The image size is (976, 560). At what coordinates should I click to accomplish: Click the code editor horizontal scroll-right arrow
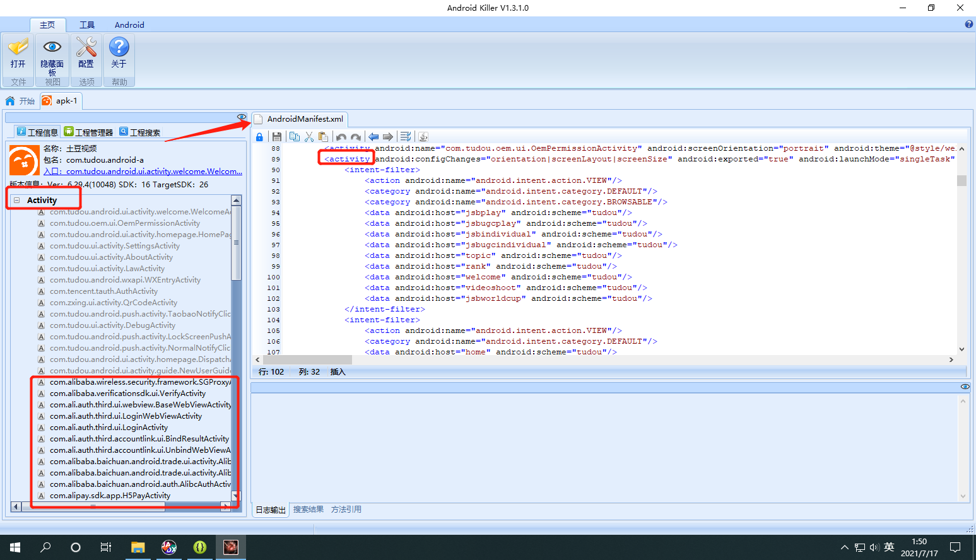(951, 359)
